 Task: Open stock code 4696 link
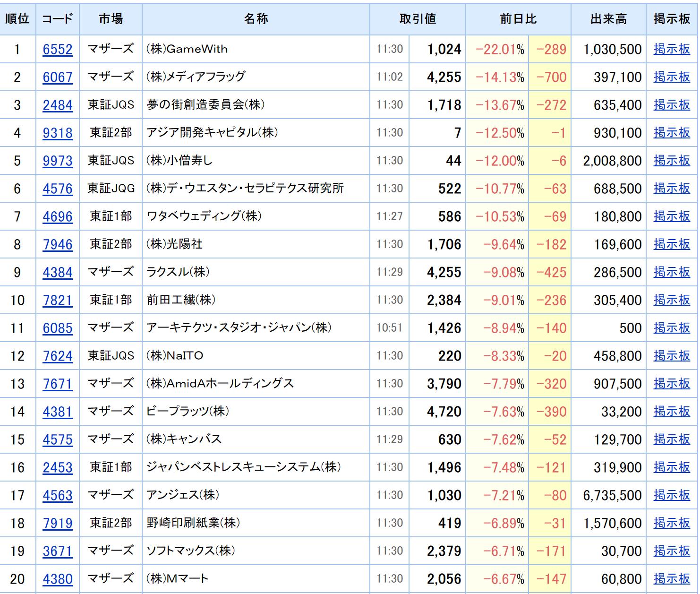[58, 216]
